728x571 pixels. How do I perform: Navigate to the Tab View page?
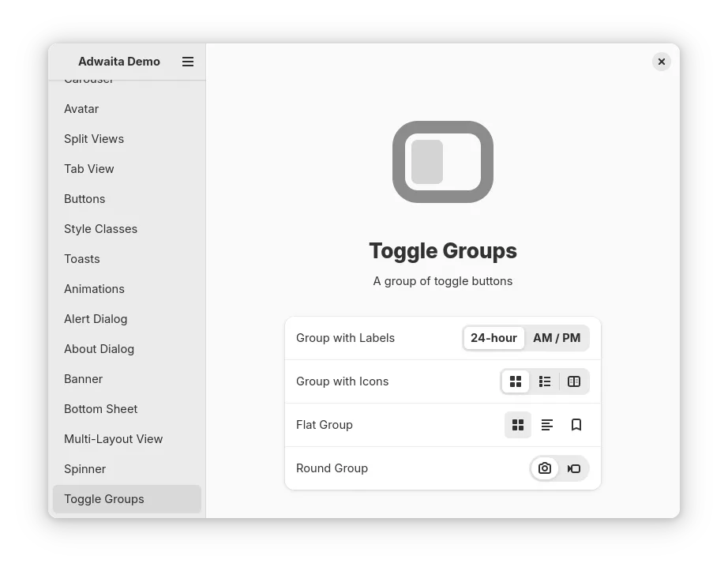[89, 169]
